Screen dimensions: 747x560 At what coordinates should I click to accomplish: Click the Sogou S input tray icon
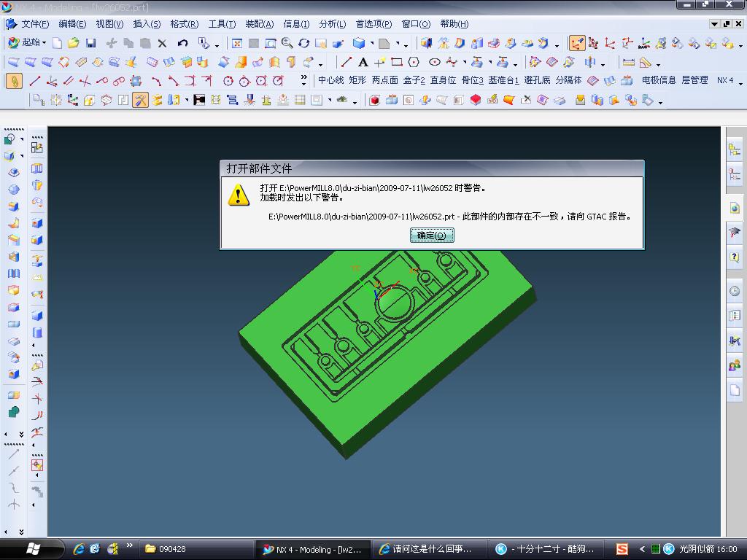(x=622, y=549)
